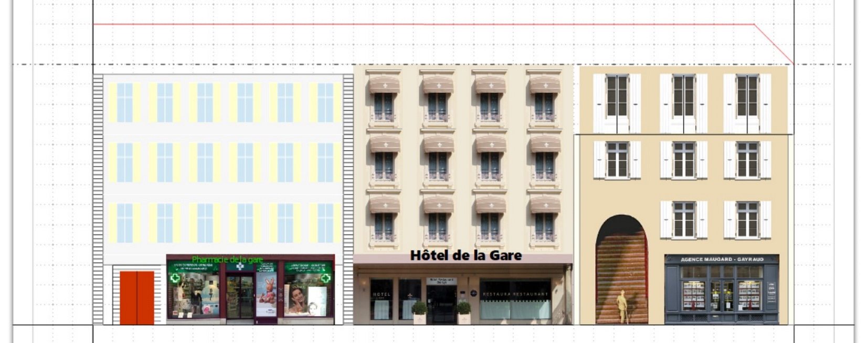Select the red roofline guide line

click(420, 24)
